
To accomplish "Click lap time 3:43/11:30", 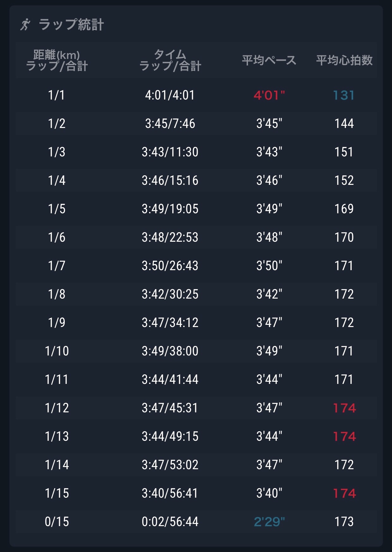I will pos(170,152).
